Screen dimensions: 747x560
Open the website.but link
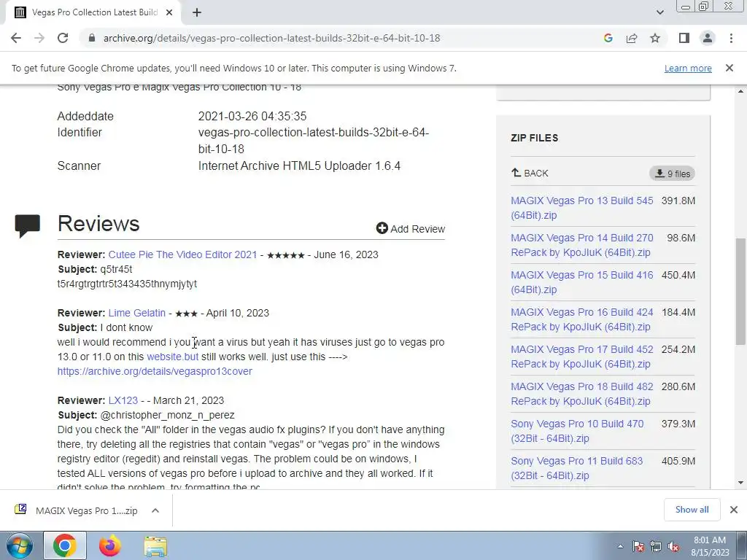[x=172, y=357]
